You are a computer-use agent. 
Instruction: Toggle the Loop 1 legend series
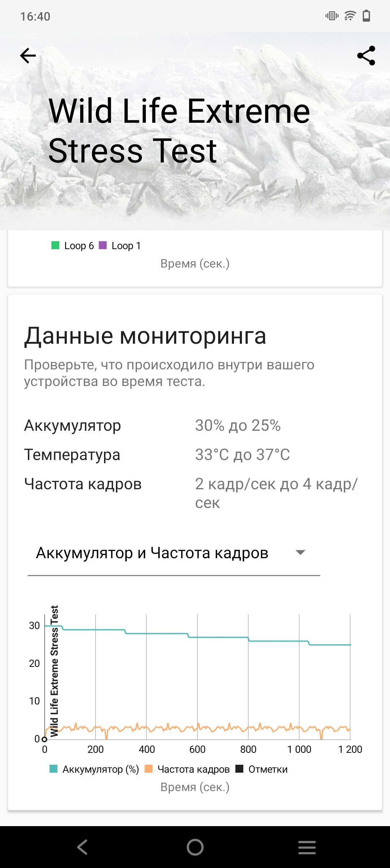point(120,246)
